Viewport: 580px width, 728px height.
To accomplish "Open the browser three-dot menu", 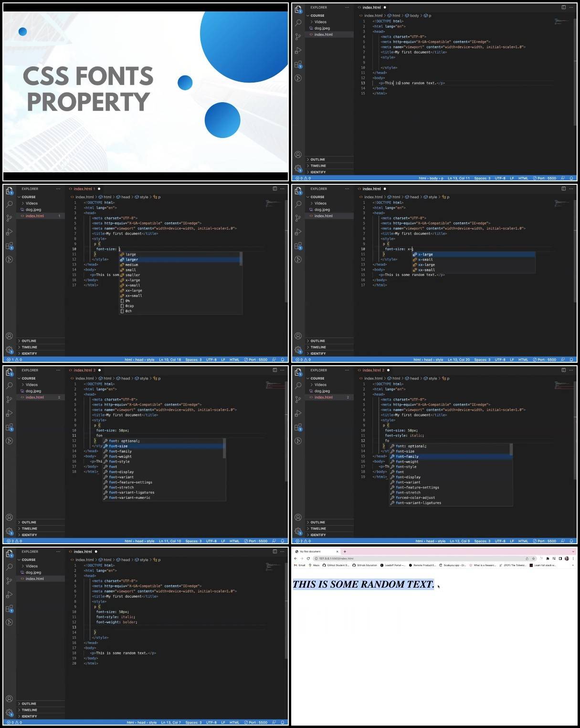I will (573, 558).
